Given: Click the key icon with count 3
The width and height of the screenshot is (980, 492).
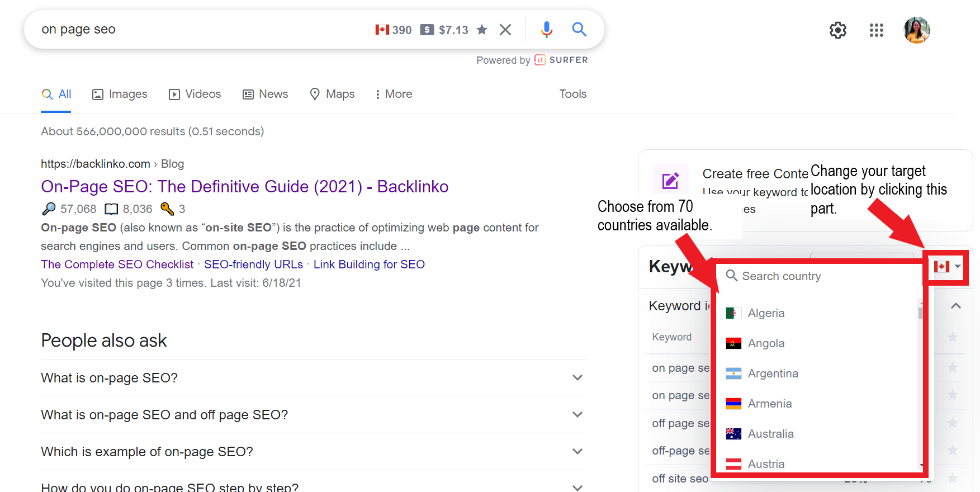Looking at the screenshot, I should click(x=167, y=209).
